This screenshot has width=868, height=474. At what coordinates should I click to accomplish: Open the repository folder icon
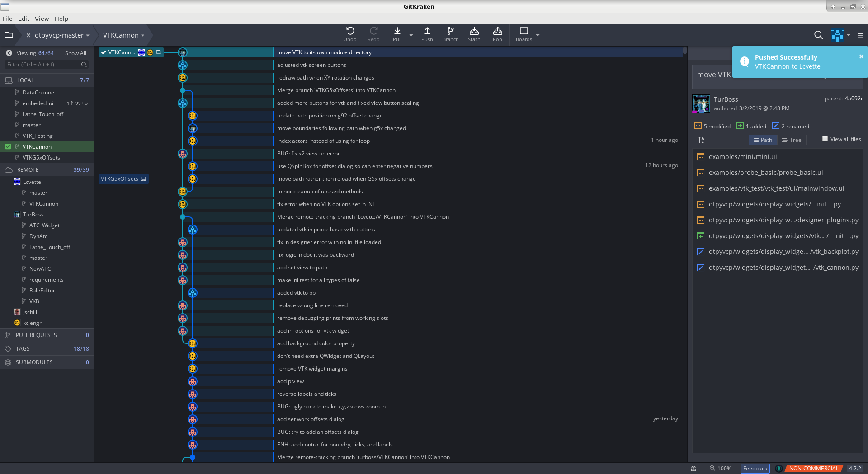(9, 35)
